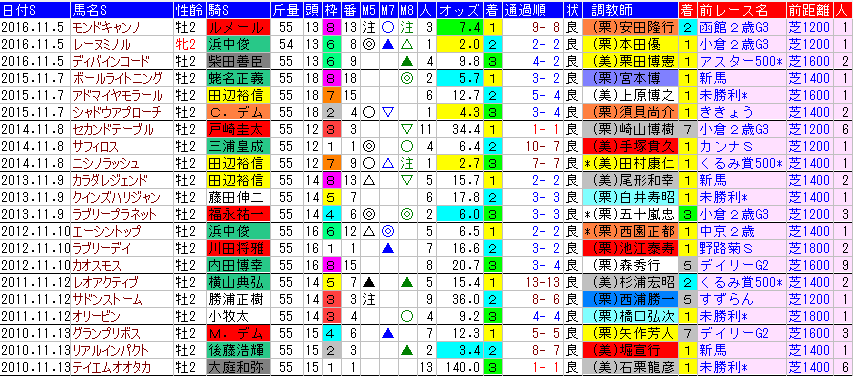
Task: Select horse クインズハリジャン
Action: point(115,198)
